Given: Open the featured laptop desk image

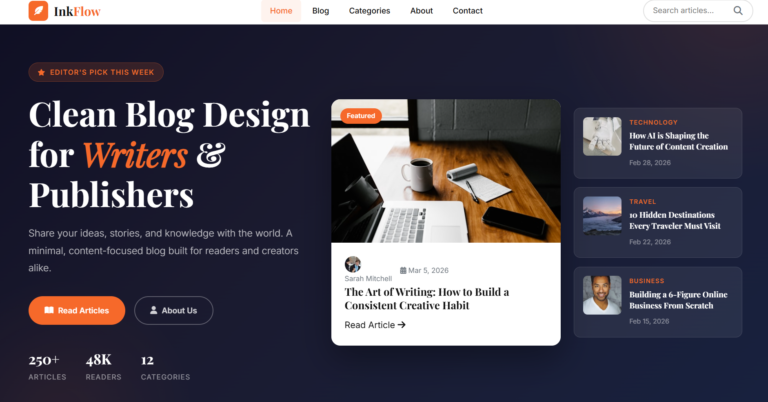Looking at the screenshot, I should (x=446, y=171).
